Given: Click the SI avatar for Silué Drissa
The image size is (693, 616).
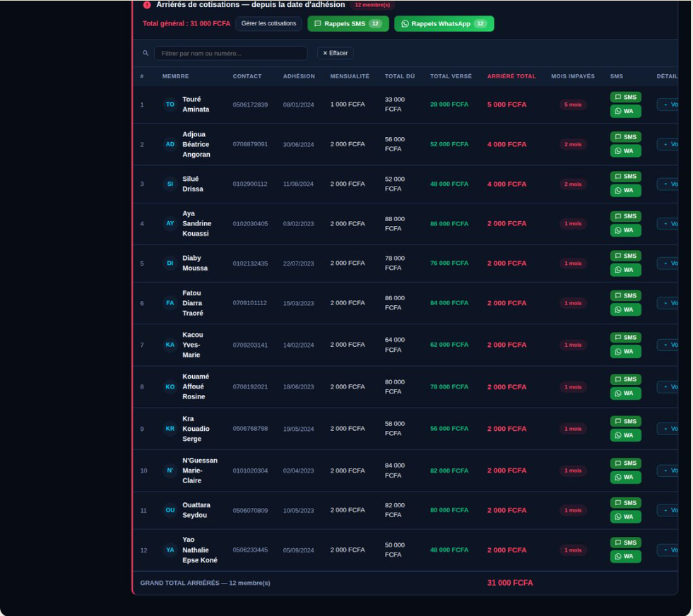Looking at the screenshot, I should click(x=170, y=184).
